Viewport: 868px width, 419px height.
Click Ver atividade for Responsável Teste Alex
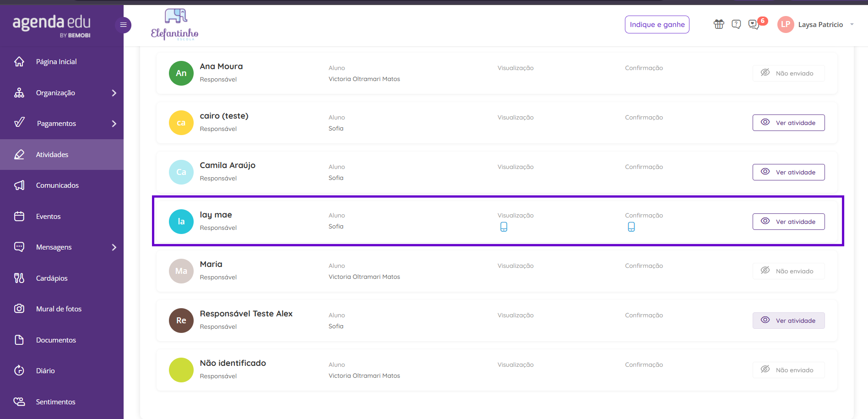tap(788, 321)
